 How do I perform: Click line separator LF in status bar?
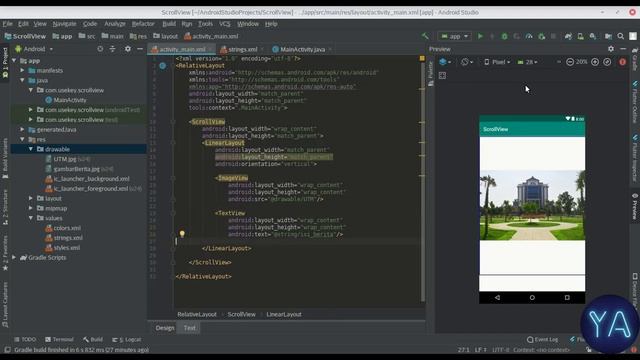(481, 350)
